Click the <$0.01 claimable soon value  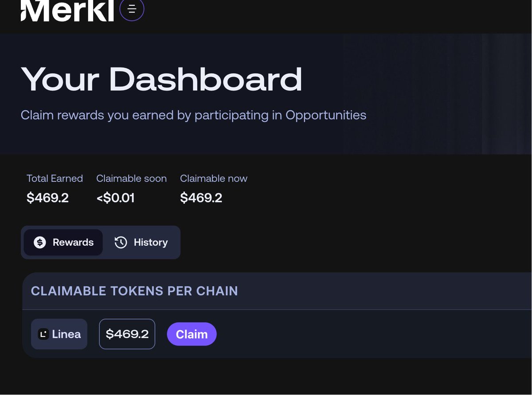(x=115, y=197)
